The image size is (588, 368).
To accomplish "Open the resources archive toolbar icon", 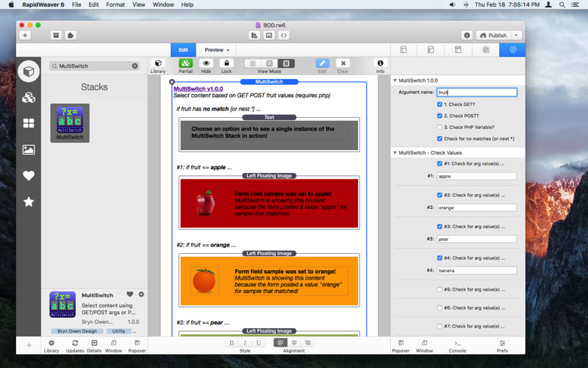I will pos(56,35).
